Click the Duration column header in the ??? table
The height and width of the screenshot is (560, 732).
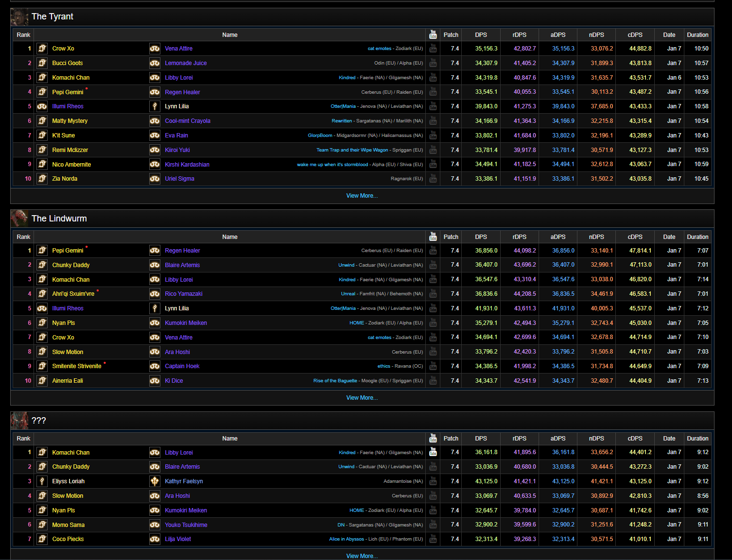[697, 439]
